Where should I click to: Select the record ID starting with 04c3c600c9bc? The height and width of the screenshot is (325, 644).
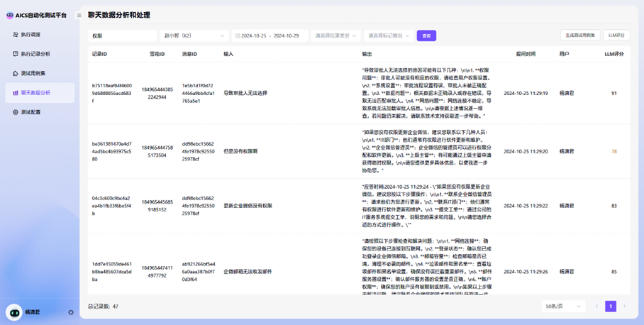coord(112,206)
